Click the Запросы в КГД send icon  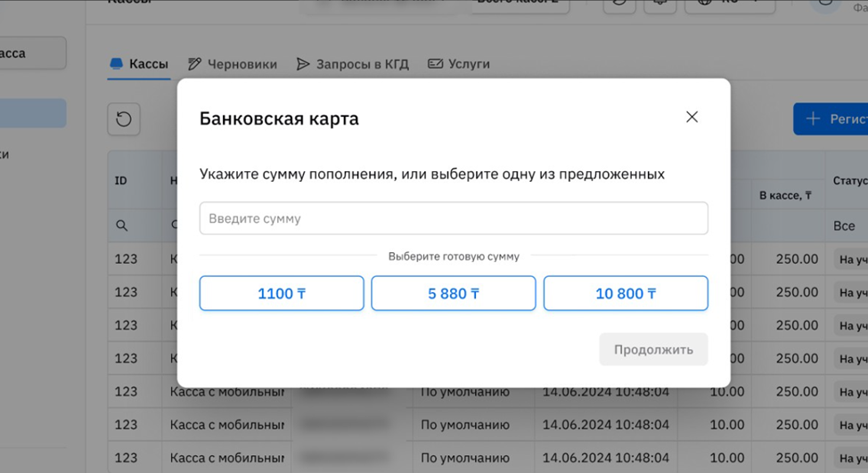303,64
